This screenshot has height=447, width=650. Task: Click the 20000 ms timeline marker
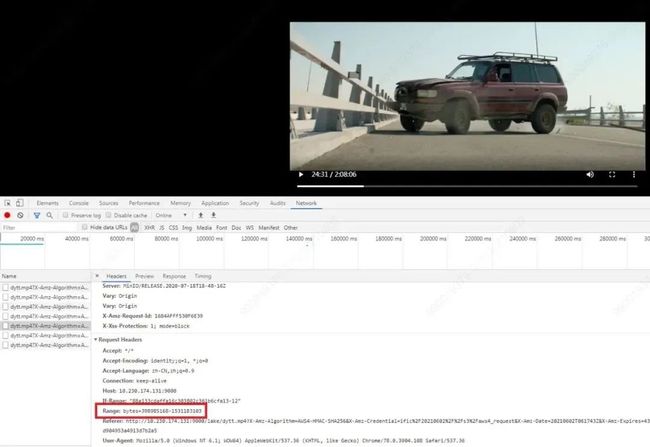[32, 239]
